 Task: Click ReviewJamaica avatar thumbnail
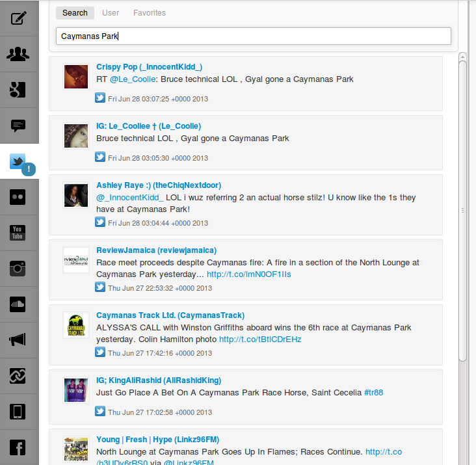point(76,260)
